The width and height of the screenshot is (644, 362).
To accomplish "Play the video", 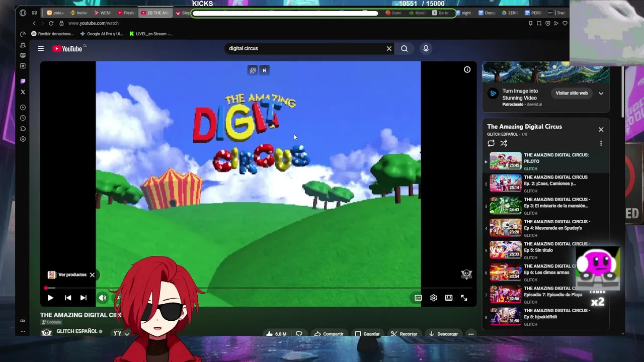I will click(x=50, y=298).
